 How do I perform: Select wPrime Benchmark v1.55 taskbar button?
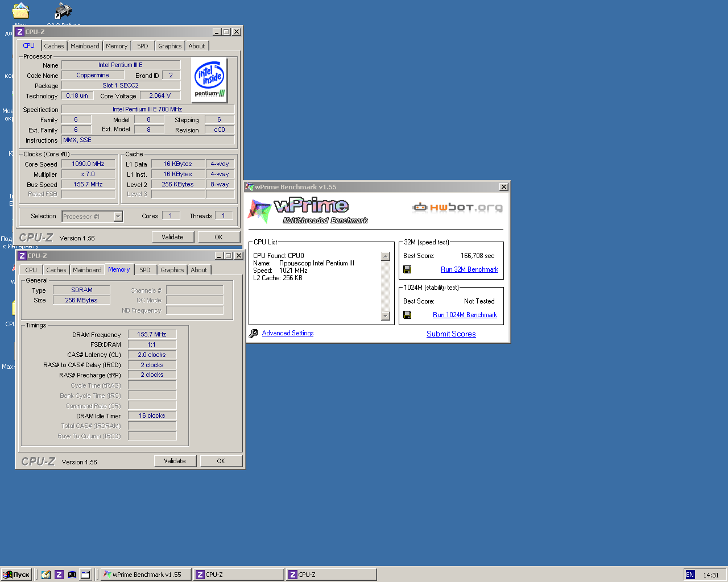point(145,575)
